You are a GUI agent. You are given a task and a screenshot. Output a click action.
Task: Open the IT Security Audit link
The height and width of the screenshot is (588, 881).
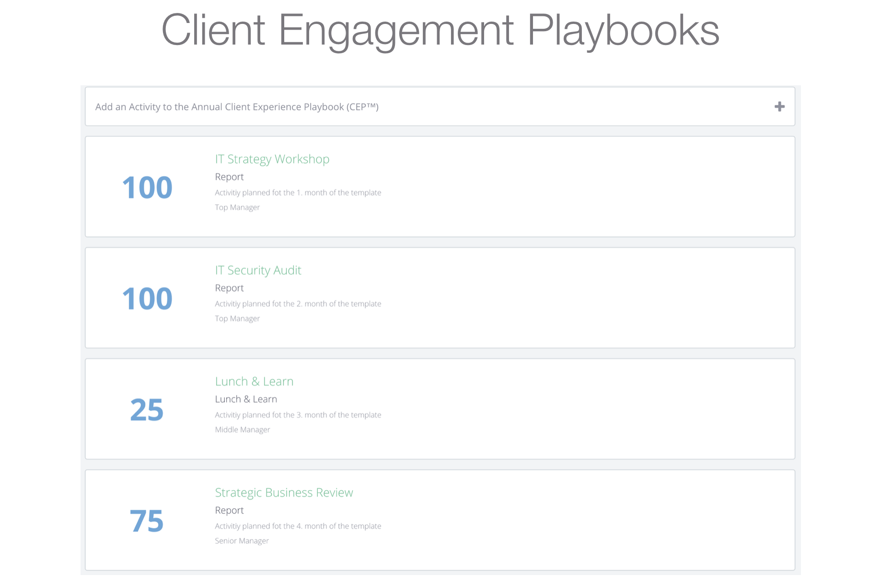(x=258, y=270)
